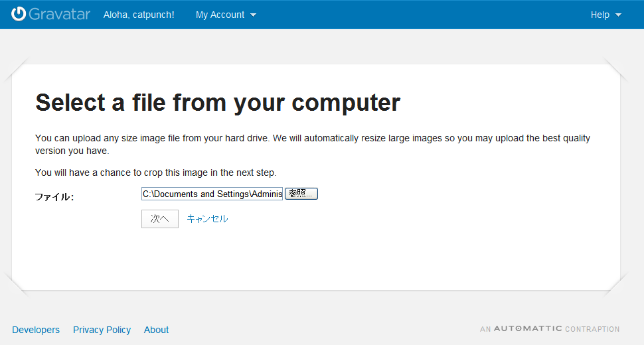Viewport: 644px width, 345px height.
Task: Open the Developers footer link
Action: pos(36,330)
